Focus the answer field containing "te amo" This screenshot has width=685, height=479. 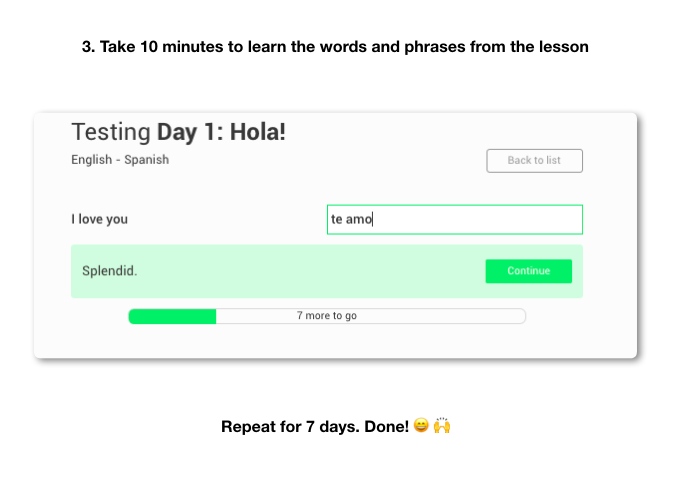click(x=454, y=219)
